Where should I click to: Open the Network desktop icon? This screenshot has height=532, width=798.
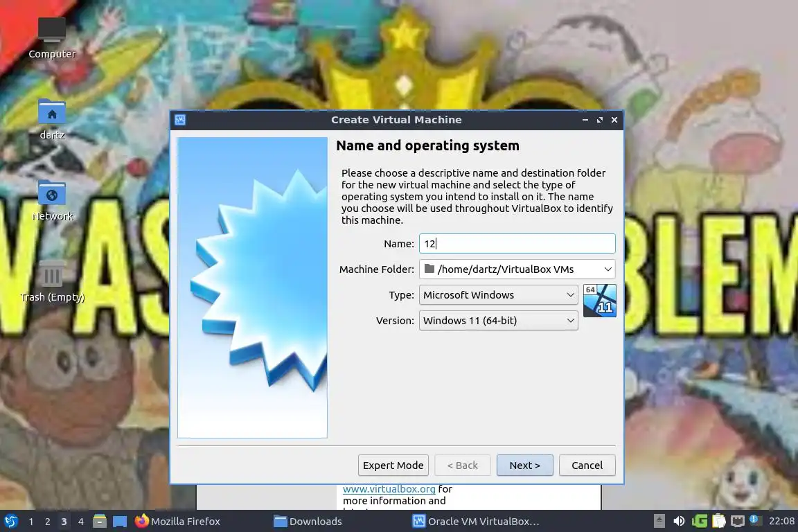[52, 200]
